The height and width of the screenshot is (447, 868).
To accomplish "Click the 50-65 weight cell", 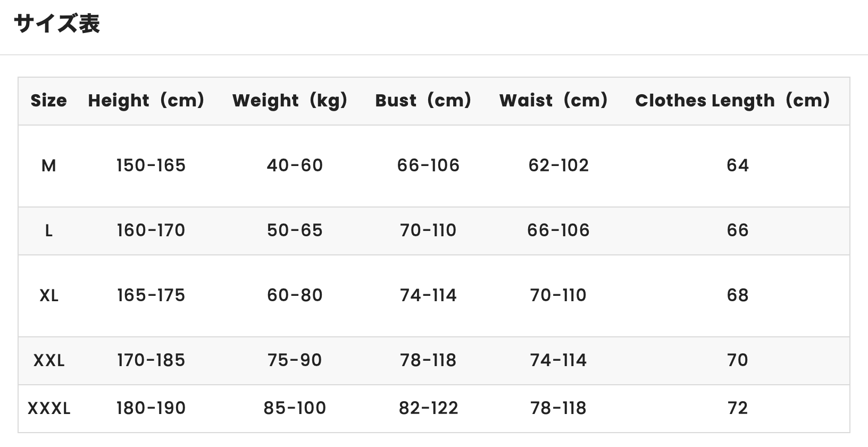I will (295, 230).
